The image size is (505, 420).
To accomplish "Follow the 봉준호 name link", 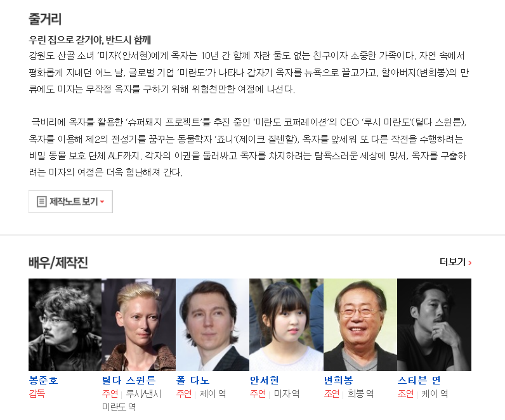I will [x=44, y=381].
